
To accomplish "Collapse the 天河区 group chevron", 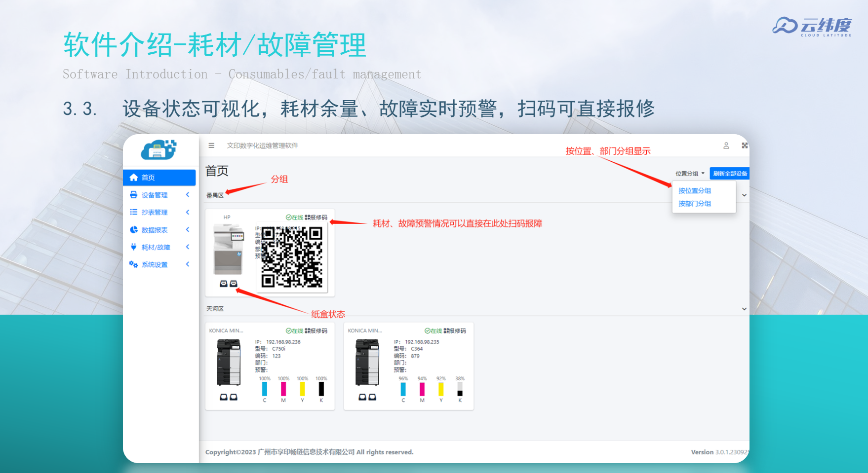I will (x=744, y=309).
